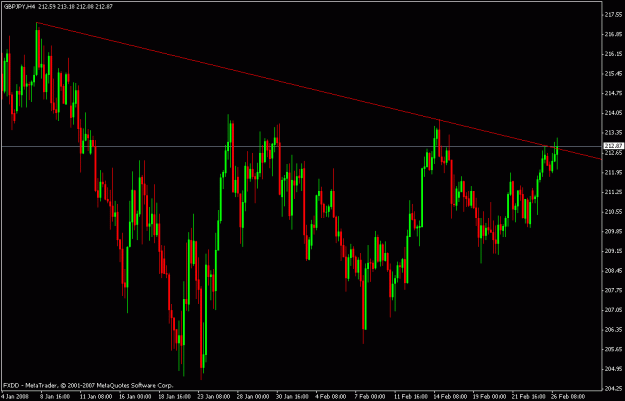This screenshot has height=401, width=625.
Task: Click the 208.45 price axis label
Action: point(614,271)
